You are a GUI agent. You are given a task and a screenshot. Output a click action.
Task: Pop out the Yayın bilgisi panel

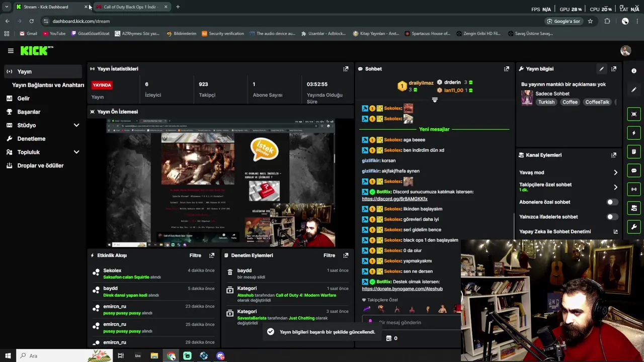click(x=614, y=69)
